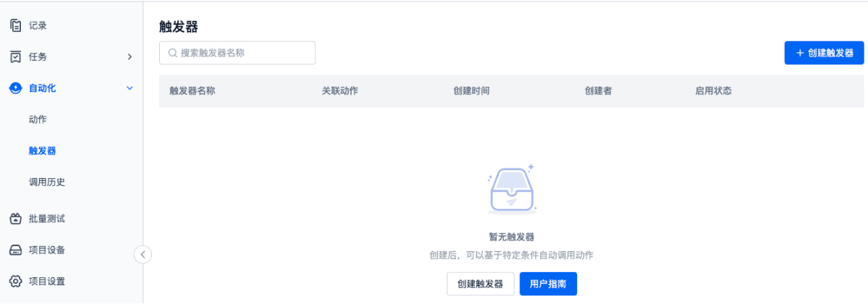This screenshot has width=868, height=304.
Task: Click the 触发器名称 column header
Action: (192, 91)
